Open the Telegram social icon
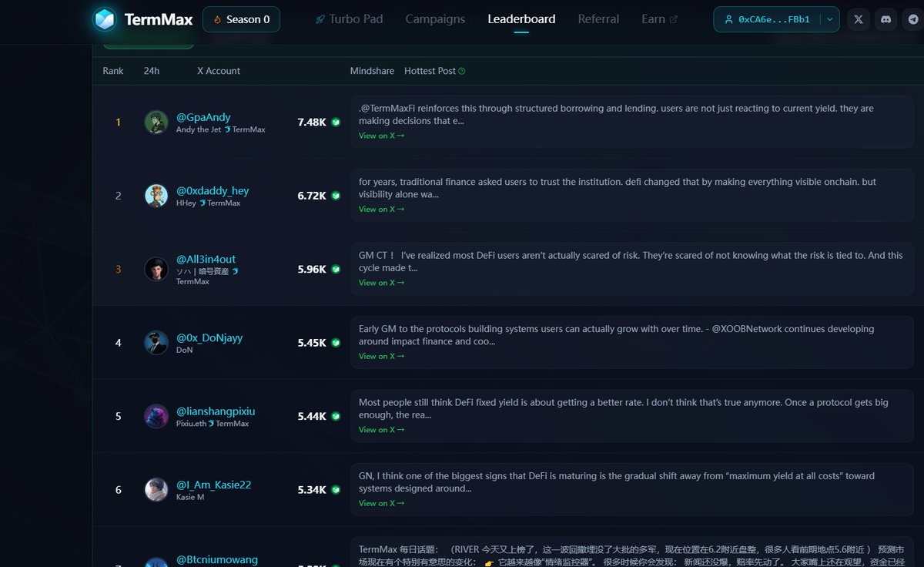 [x=912, y=19]
